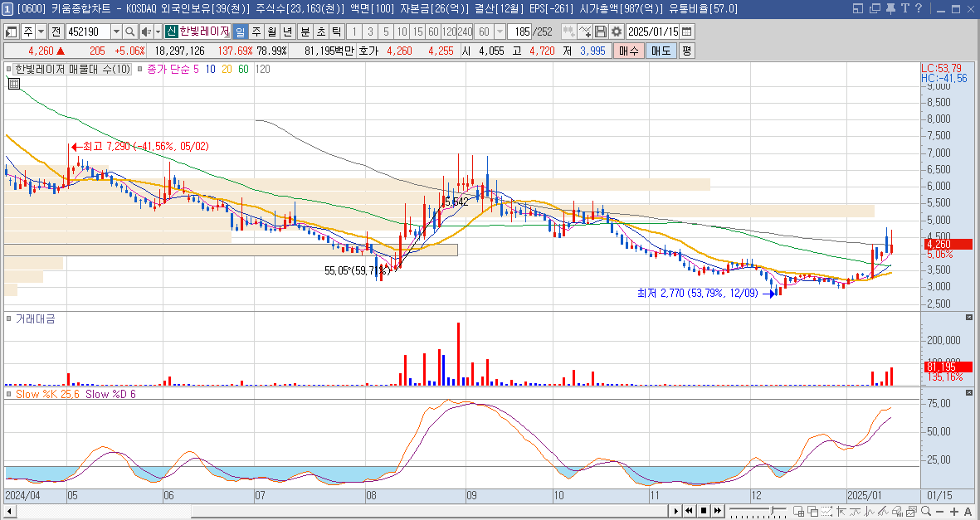This screenshot has height=520, width=980.
Task: Click the 매도 sell button
Action: (x=661, y=51)
